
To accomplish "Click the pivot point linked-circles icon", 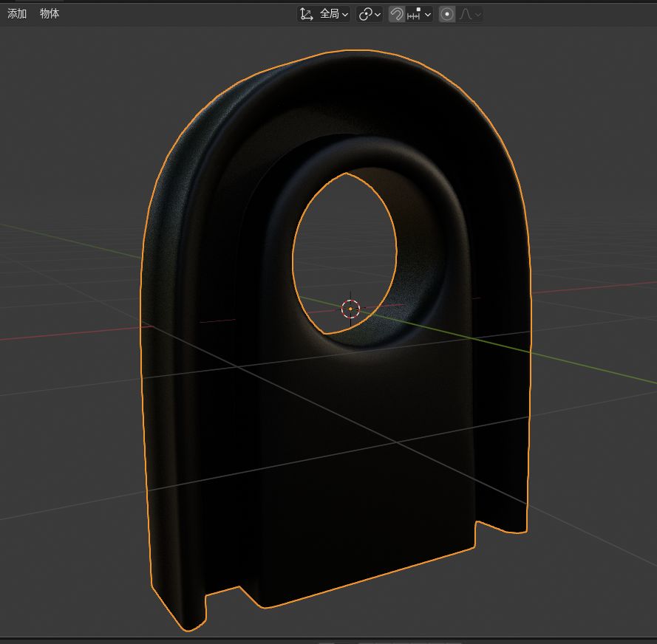I will (365, 14).
